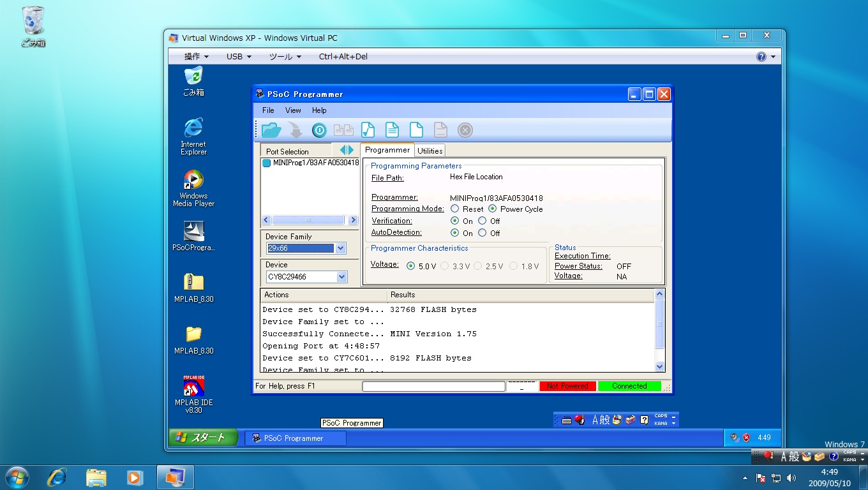This screenshot has width=868, height=490.
Task: Expand the Virtual PC help dropdown arrow
Action: (773, 57)
